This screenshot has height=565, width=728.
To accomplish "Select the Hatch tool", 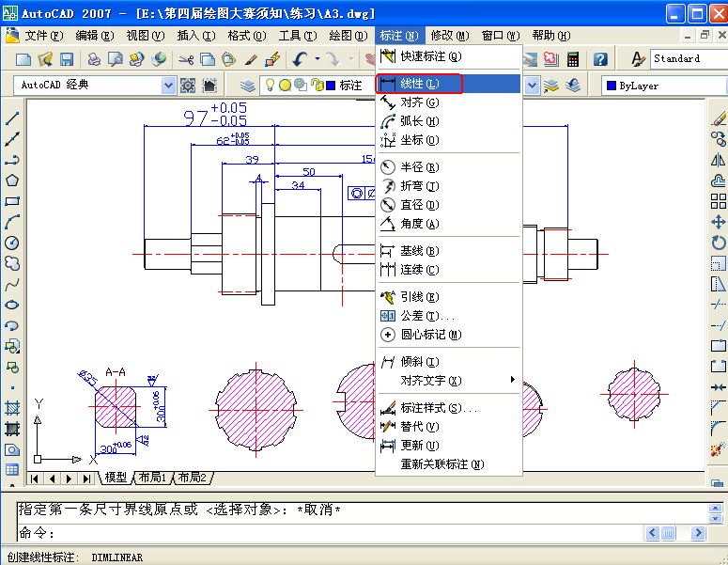I will (12, 408).
